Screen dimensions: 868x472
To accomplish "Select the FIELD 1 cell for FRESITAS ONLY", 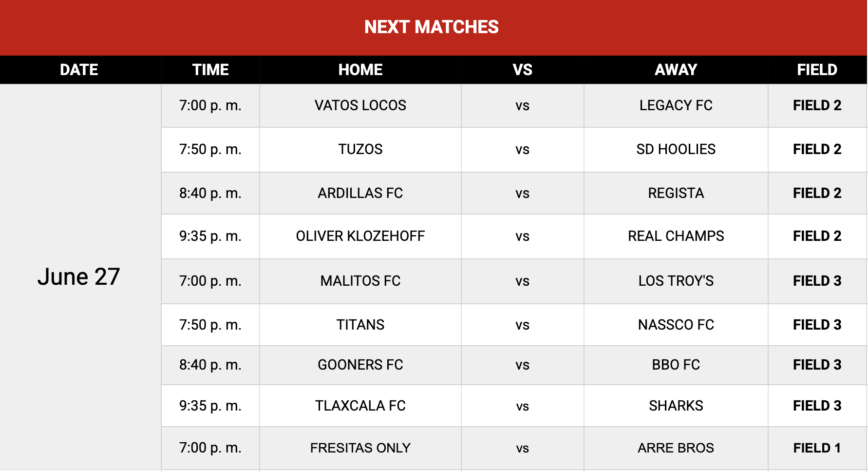I will tap(817, 448).
